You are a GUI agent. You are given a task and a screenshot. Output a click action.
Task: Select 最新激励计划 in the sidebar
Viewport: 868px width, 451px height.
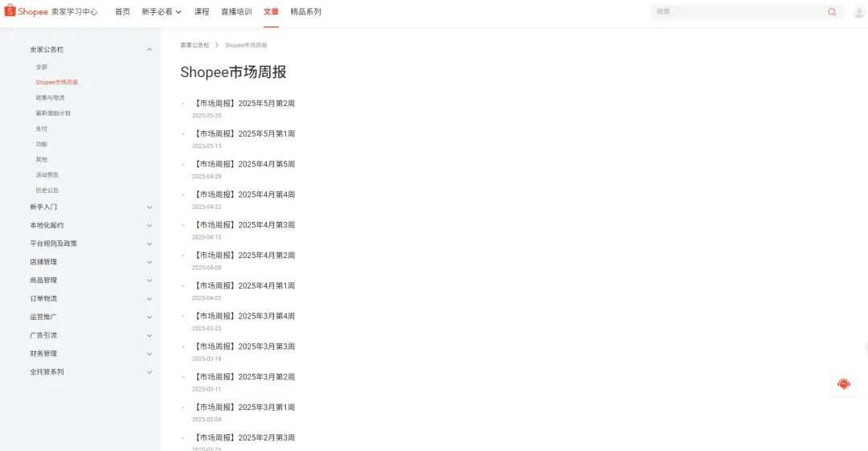click(x=53, y=113)
